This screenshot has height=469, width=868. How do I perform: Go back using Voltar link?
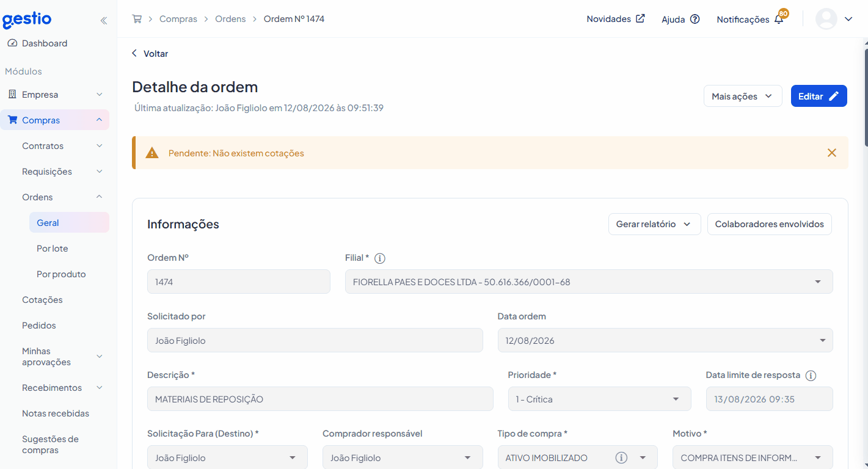pyautogui.click(x=150, y=54)
